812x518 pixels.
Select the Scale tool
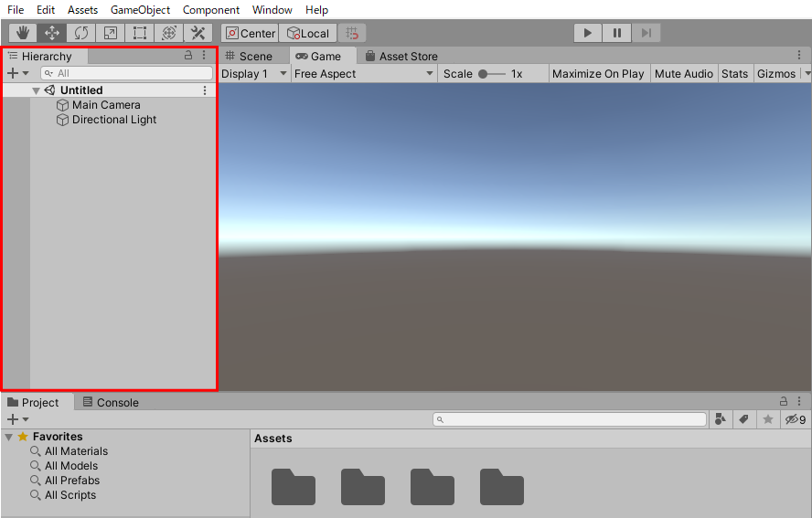coord(111,33)
